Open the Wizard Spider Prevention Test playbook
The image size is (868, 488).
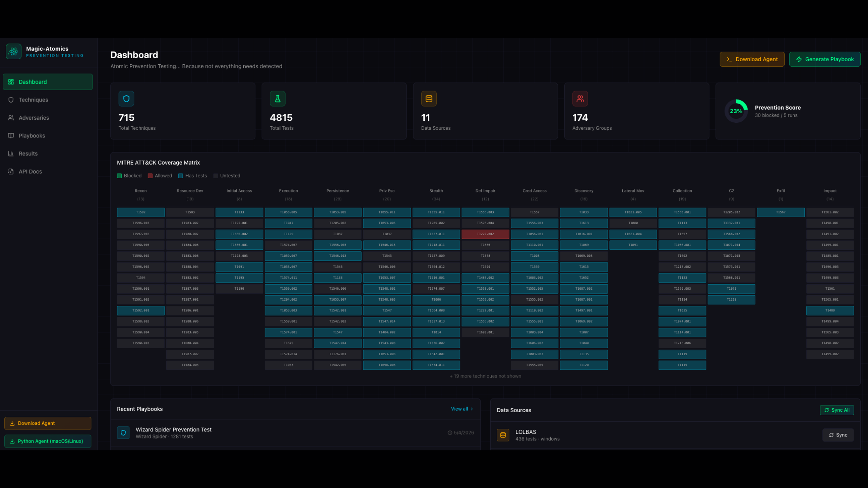pyautogui.click(x=296, y=433)
